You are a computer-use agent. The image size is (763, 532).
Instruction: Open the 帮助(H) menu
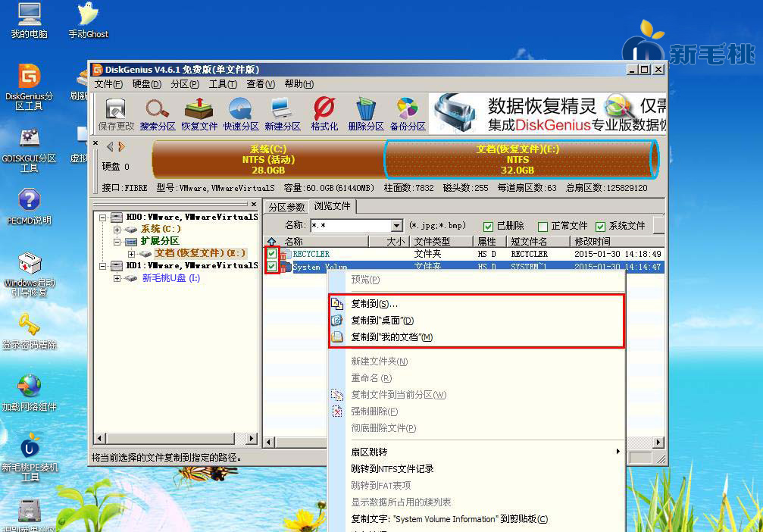299,84
